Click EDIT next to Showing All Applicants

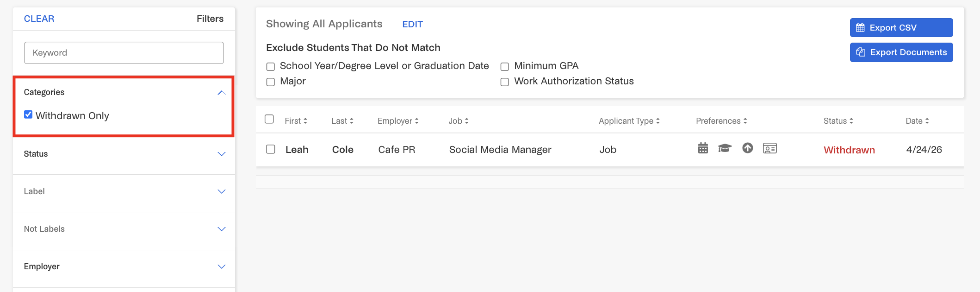(413, 24)
